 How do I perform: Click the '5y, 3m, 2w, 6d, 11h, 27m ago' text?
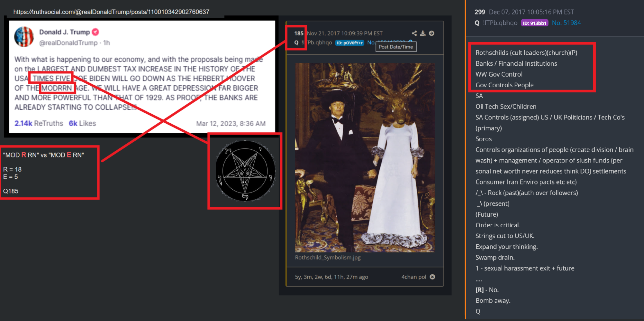331,277
